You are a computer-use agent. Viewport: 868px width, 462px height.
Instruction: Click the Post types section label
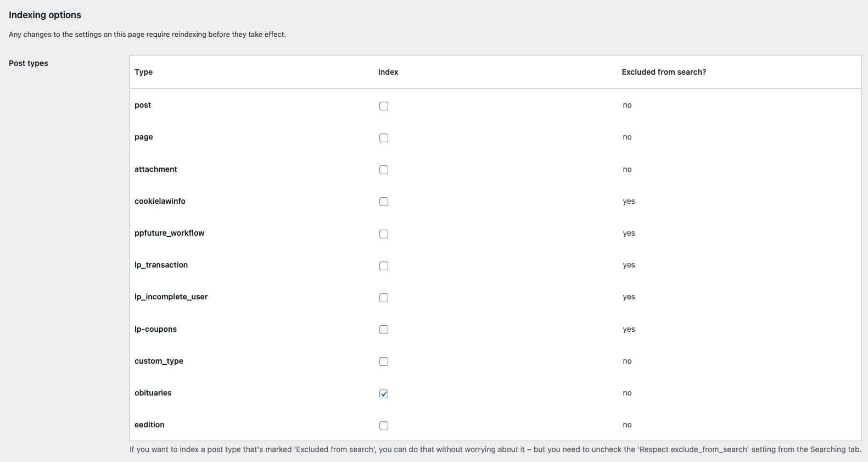29,63
